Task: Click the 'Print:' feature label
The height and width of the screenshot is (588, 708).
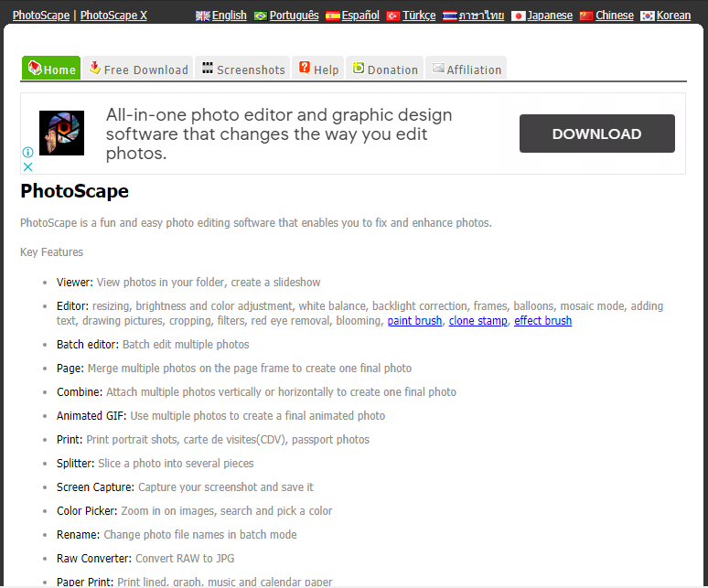Action: click(70, 440)
